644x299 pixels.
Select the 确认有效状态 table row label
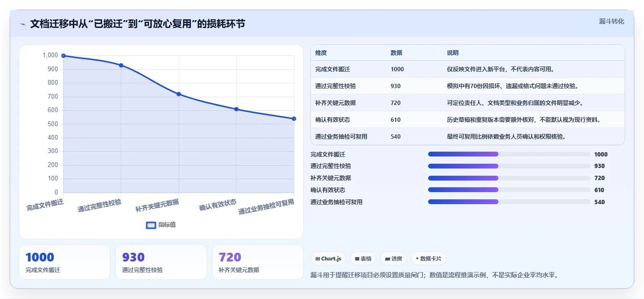(x=333, y=120)
